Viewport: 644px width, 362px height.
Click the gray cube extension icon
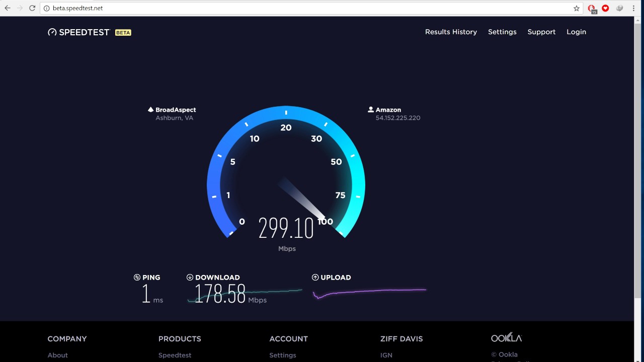coord(620,8)
